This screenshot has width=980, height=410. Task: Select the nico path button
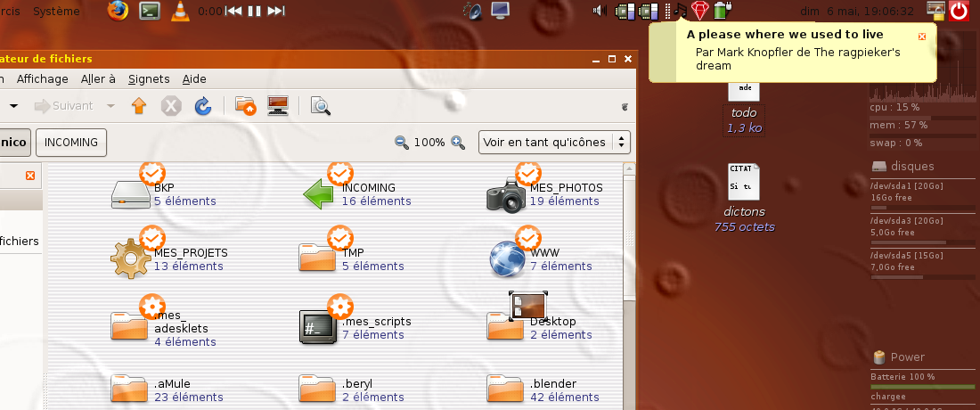point(15,143)
